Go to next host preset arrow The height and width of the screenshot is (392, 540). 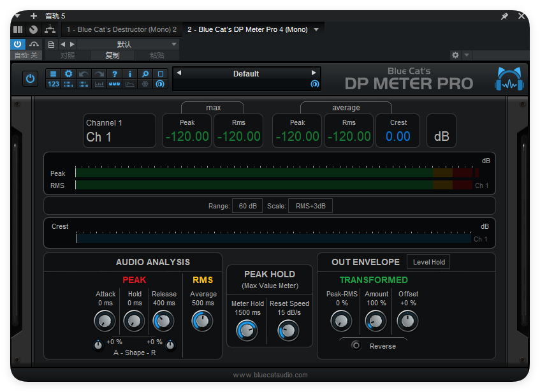tap(72, 45)
